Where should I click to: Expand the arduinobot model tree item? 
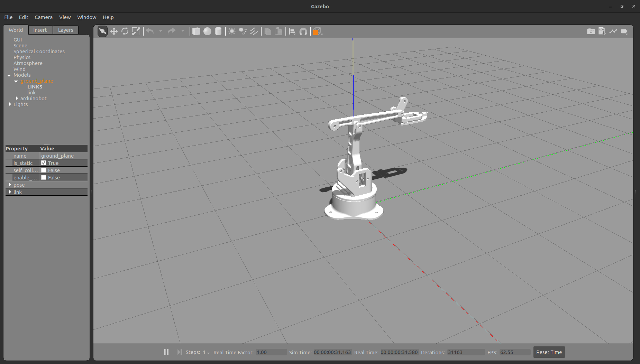[17, 98]
